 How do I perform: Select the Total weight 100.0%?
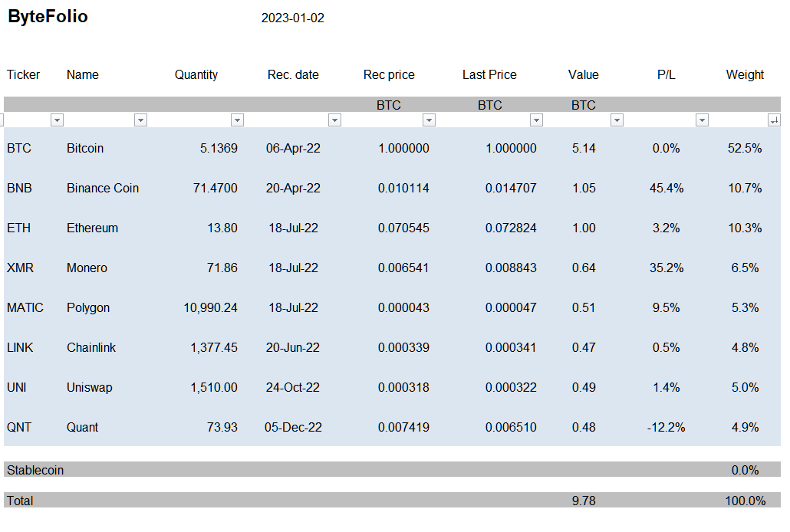click(746, 501)
